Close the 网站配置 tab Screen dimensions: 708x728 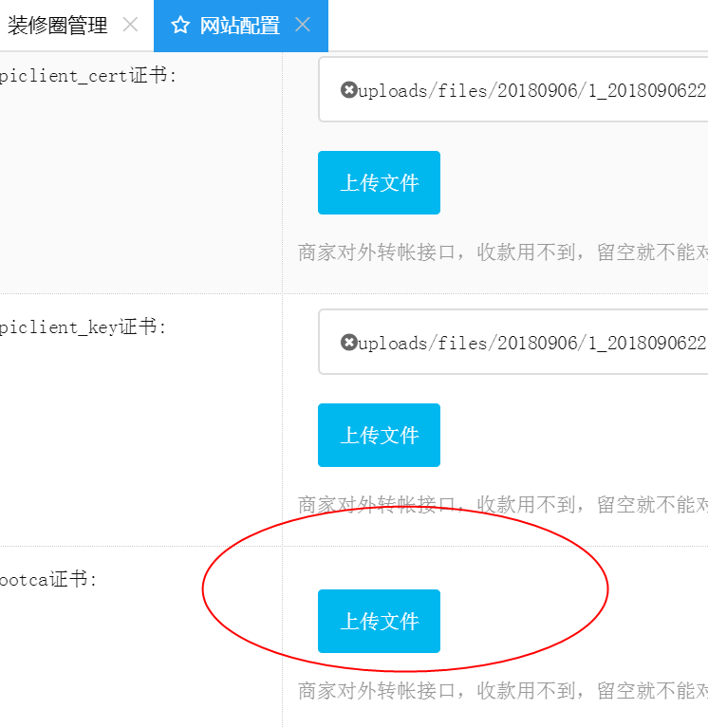pos(303,25)
